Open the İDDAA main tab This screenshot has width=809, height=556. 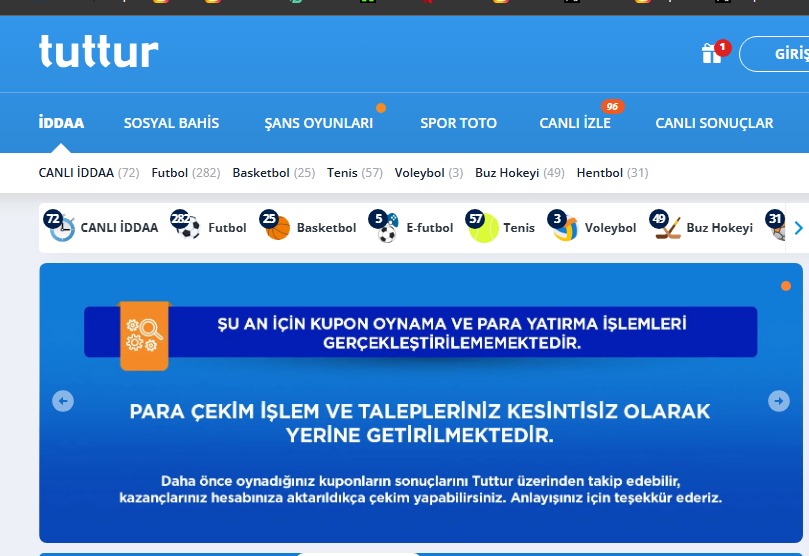point(61,123)
